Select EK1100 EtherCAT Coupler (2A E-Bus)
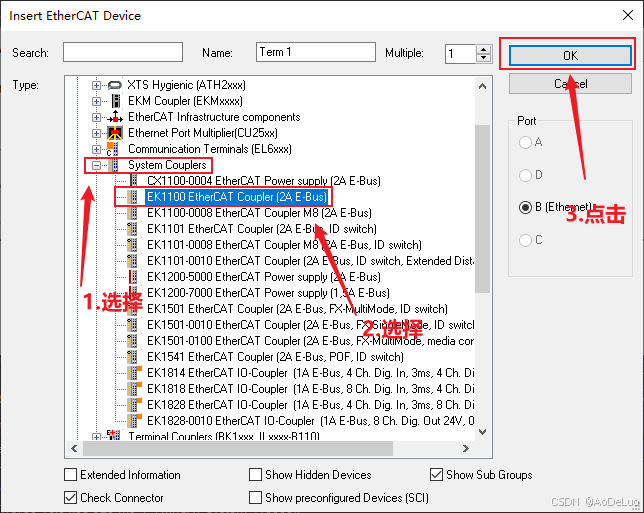644x513 pixels. pyautogui.click(x=237, y=197)
